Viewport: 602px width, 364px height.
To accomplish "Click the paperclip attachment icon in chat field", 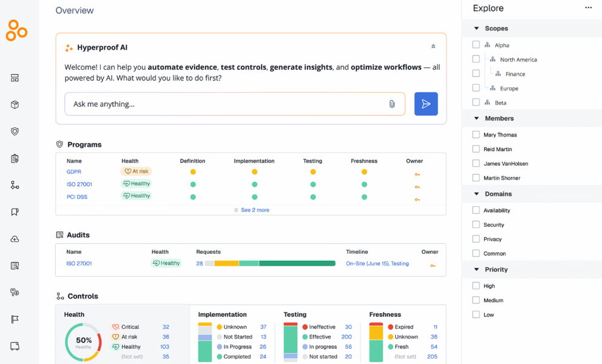I will click(391, 103).
